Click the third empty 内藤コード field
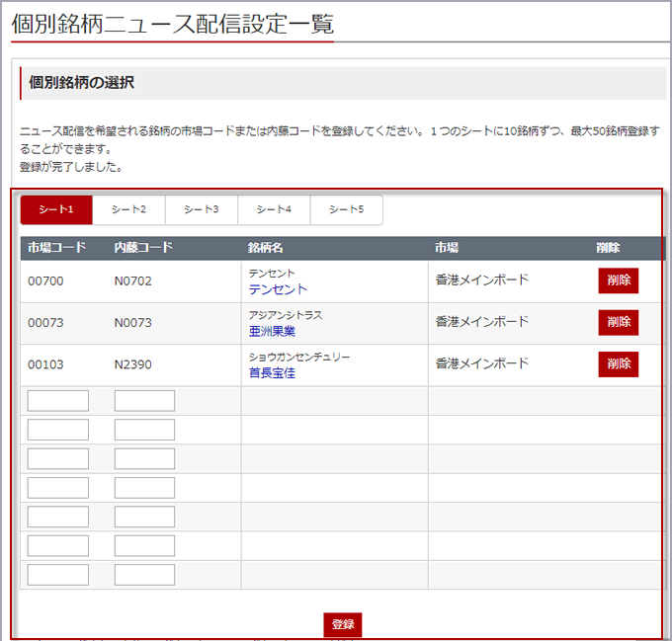This screenshot has height=641, width=672. coord(144,459)
